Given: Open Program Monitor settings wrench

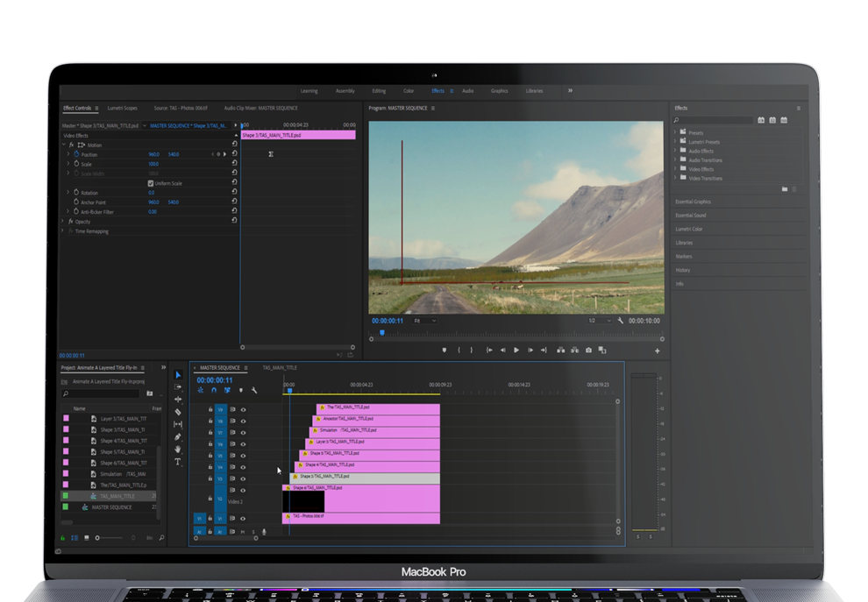Looking at the screenshot, I should (x=621, y=321).
